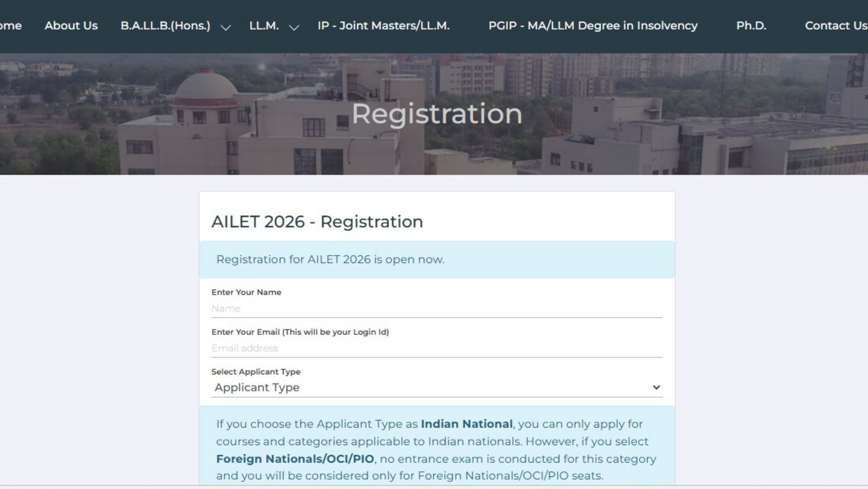The width and height of the screenshot is (868, 489).
Task: Click the Applicant Type dropdown arrow
Action: pos(656,387)
